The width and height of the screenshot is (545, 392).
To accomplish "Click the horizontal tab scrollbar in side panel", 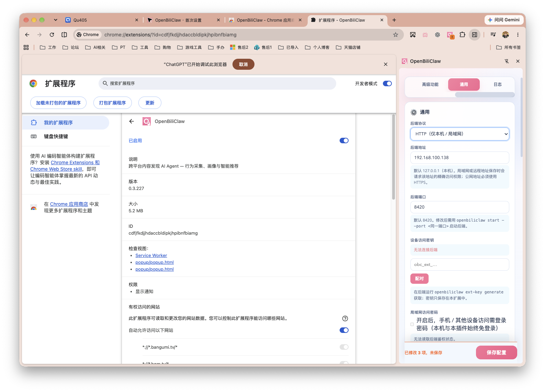I will (x=485, y=95).
